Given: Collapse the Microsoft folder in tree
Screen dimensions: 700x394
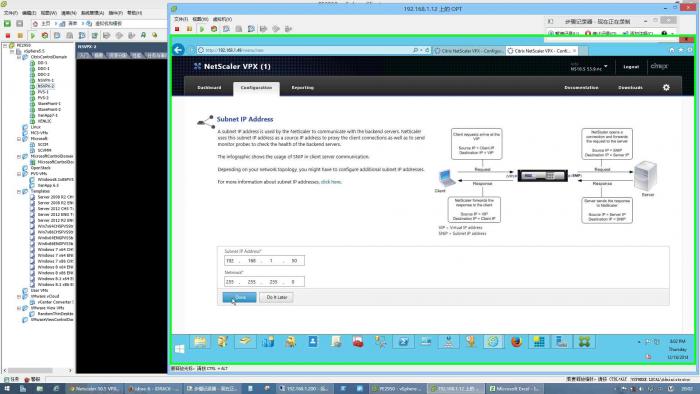Looking at the screenshot, I should (x=19, y=139).
